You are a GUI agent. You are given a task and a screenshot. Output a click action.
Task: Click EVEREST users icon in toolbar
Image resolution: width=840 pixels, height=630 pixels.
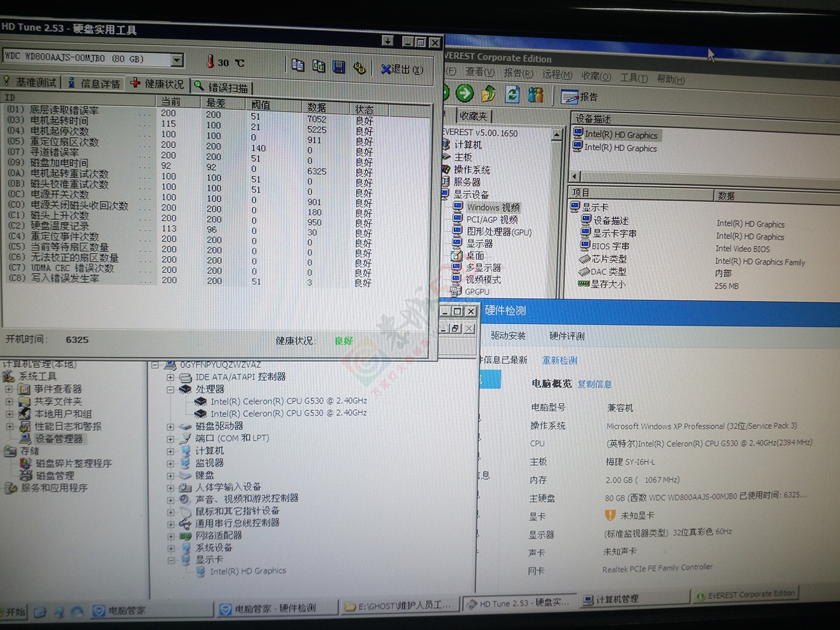click(536, 95)
